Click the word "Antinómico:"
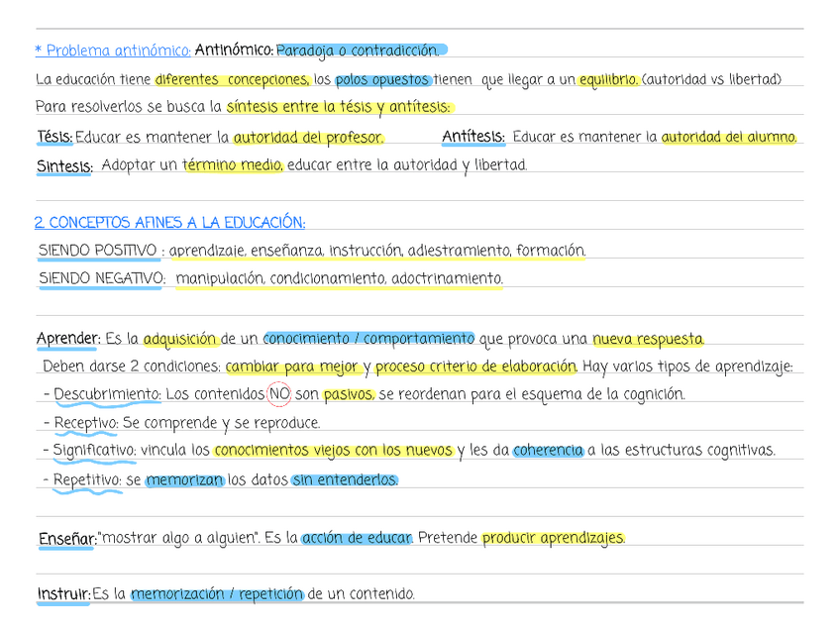 pos(234,50)
